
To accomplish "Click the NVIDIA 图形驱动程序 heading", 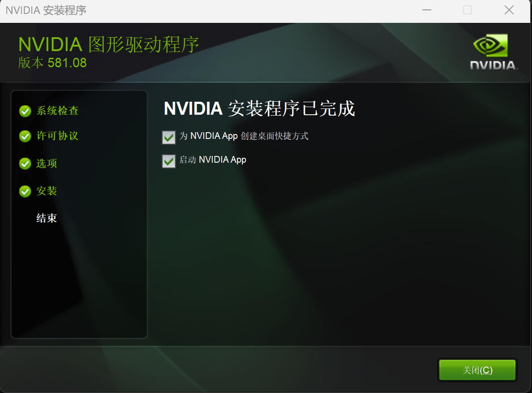I will click(x=108, y=44).
